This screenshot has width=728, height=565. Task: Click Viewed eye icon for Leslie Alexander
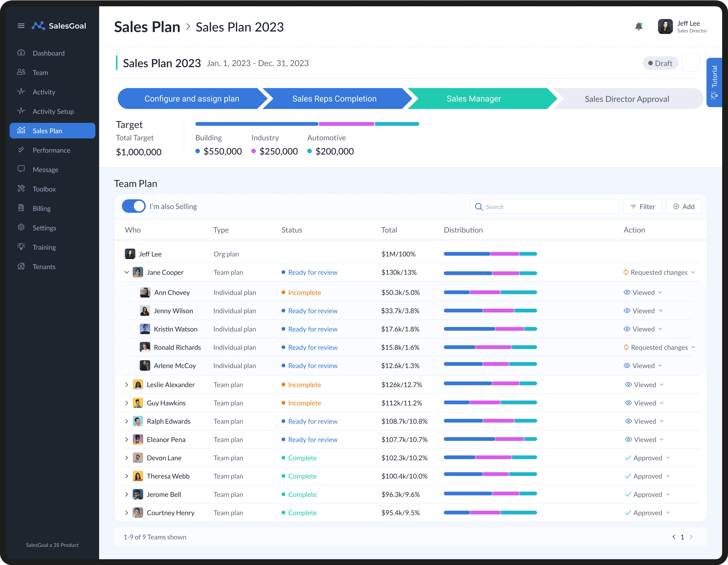pyautogui.click(x=628, y=385)
